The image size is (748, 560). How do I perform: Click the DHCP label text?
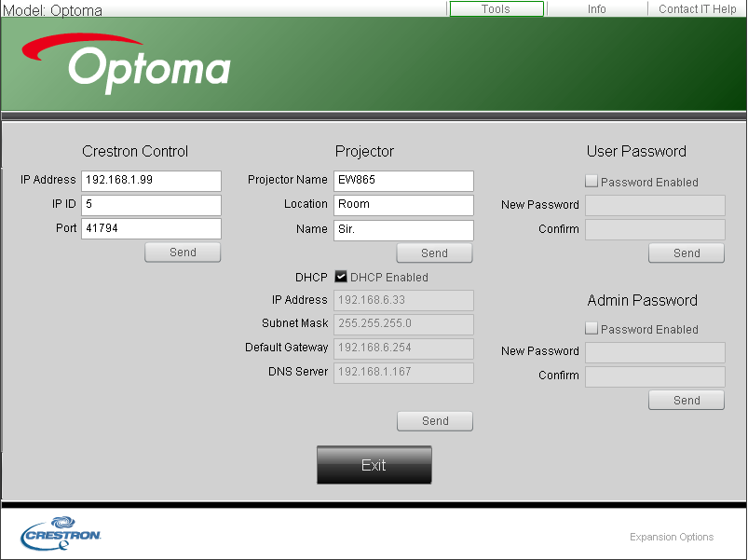pos(311,277)
